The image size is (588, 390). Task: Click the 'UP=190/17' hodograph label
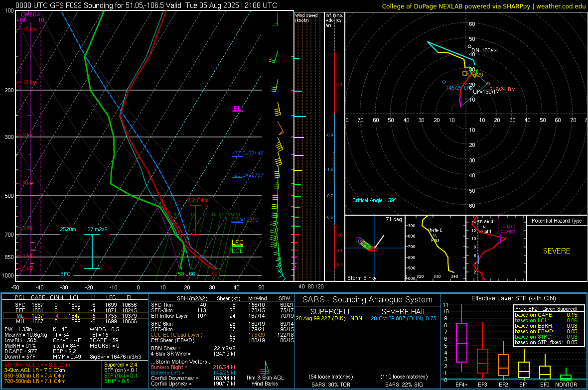point(486,92)
